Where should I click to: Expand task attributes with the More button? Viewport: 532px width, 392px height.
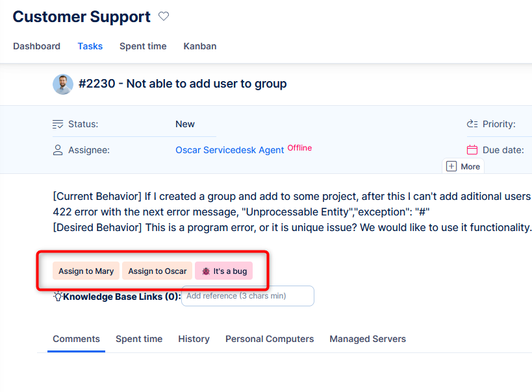point(463,166)
